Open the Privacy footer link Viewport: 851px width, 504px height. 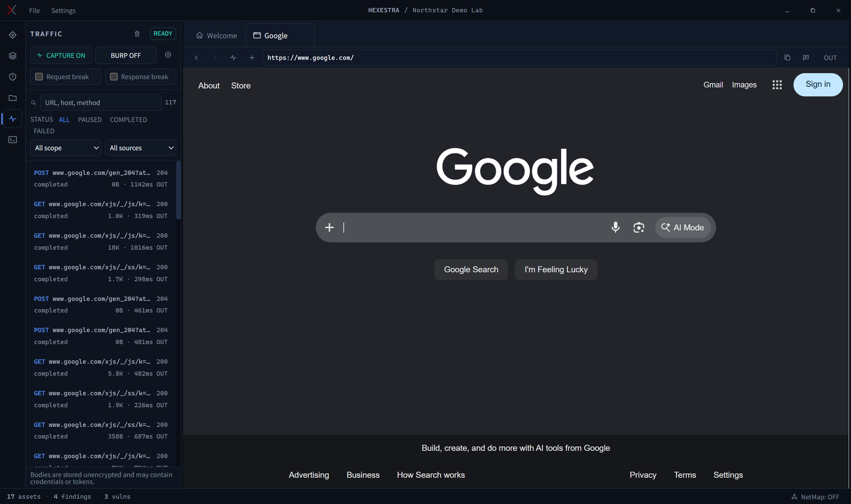point(643,475)
